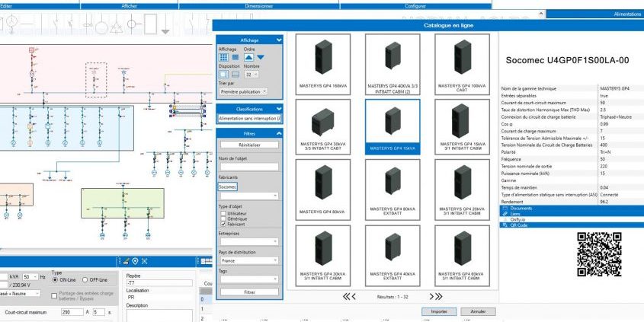This screenshot has height=322, width=644.
Task: Click the edit pencil icon in properties bar
Action: tap(126, 261)
